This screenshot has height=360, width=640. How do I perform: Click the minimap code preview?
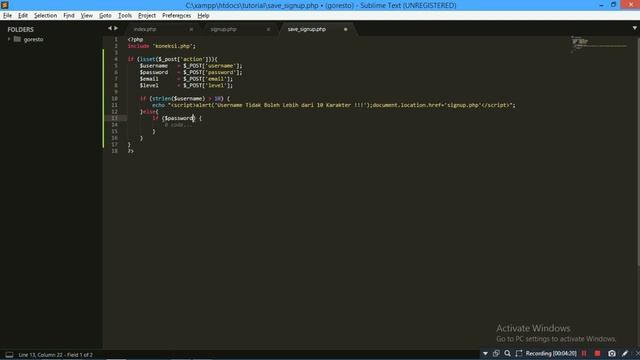point(600,44)
